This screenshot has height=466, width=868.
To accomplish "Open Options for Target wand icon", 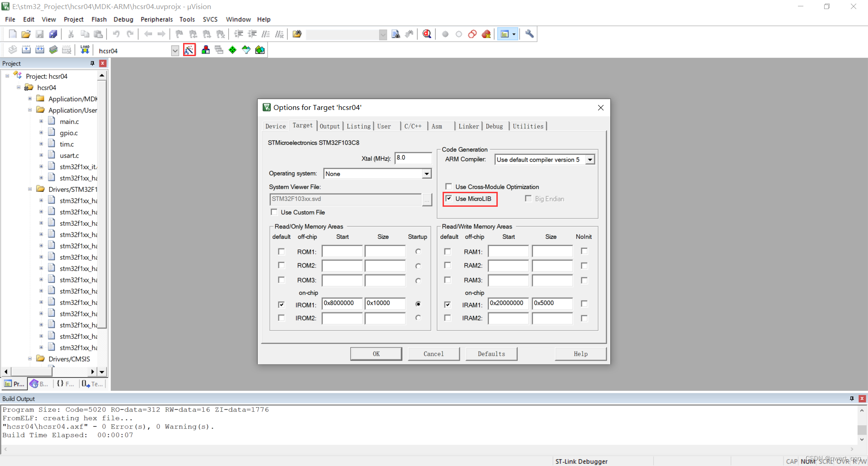I will 189,50.
